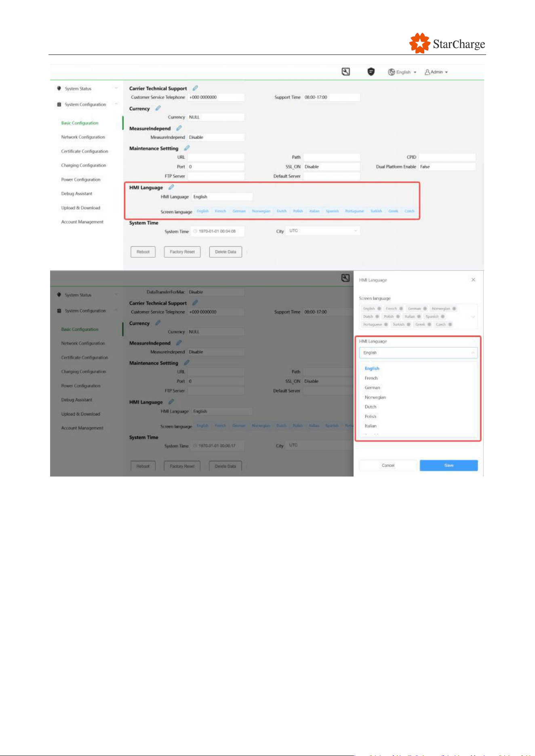Open Network Configuration in the upper screenshot sidebar
The height and width of the screenshot is (756, 535).
83,137
